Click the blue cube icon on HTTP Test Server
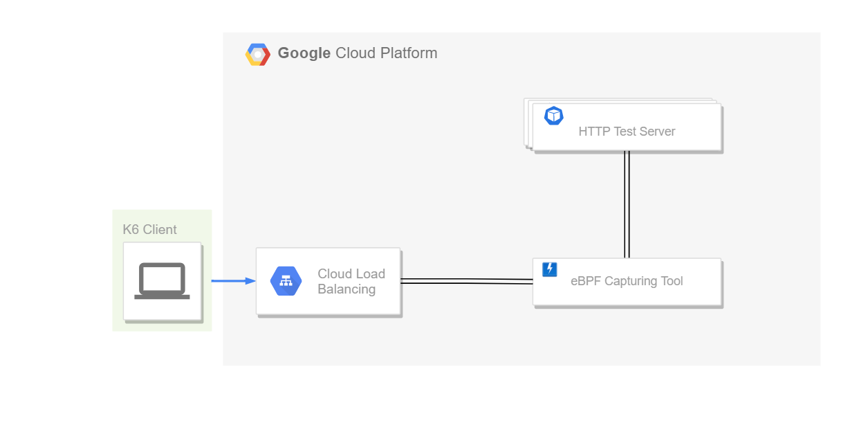This screenshot has height=423, width=868. (x=554, y=116)
